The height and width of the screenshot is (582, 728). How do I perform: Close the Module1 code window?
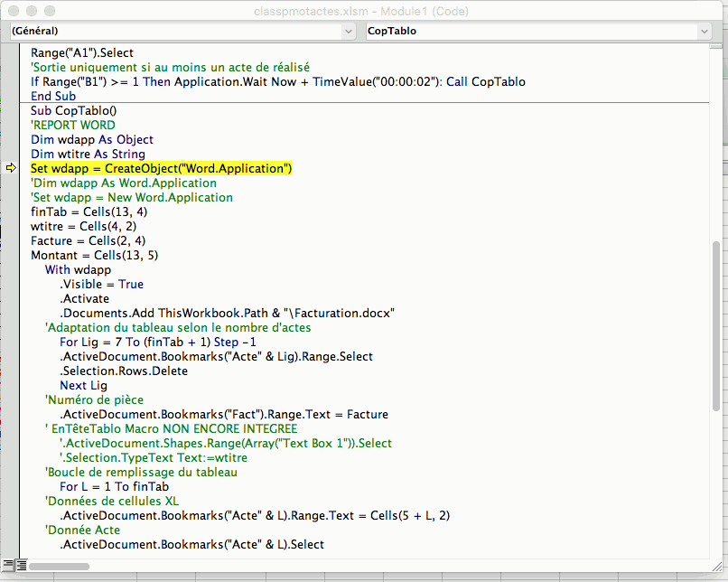(13, 10)
